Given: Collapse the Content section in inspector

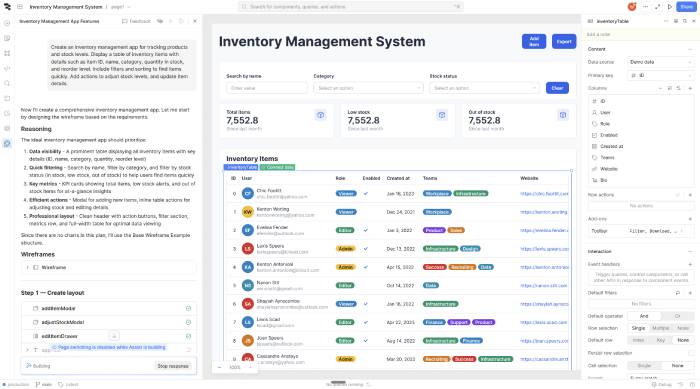Looking at the screenshot, I should [x=690, y=49].
